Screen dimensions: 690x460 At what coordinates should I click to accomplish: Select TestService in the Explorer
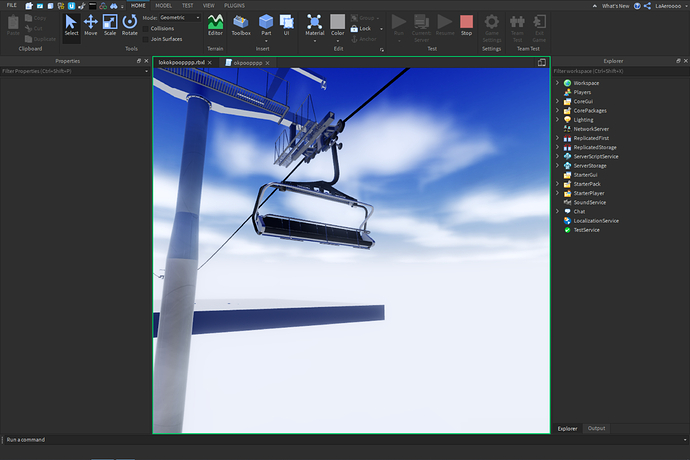click(586, 230)
